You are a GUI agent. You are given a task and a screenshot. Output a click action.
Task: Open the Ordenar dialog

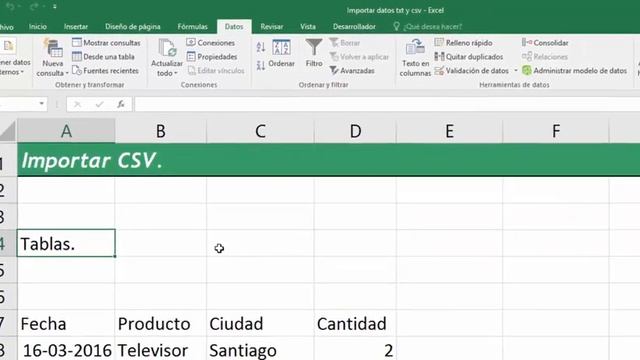pyautogui.click(x=281, y=53)
